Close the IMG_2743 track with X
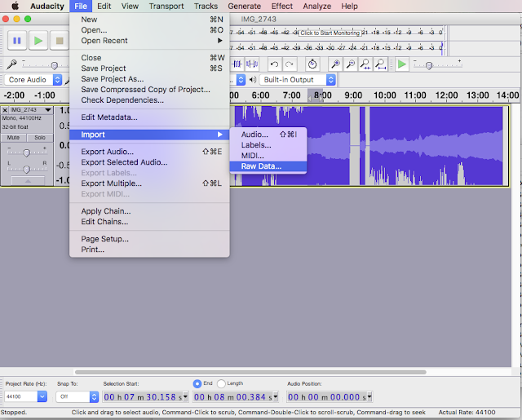 tap(5, 110)
